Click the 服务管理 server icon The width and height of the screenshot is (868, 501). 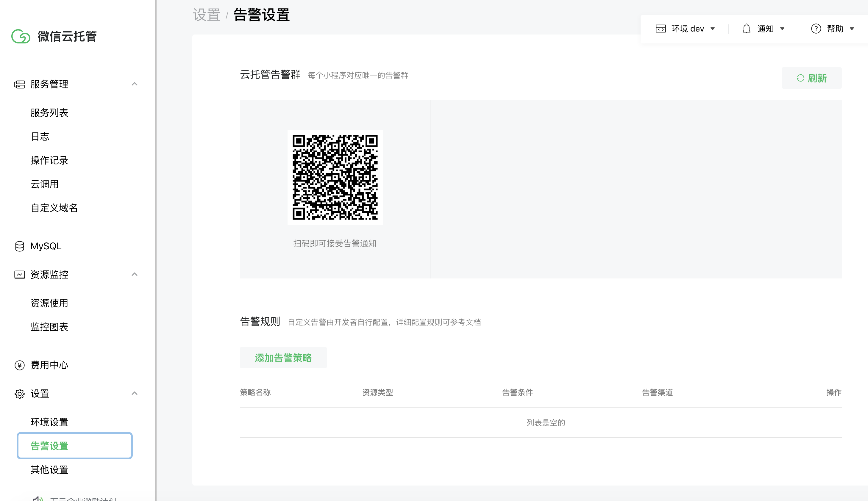click(19, 84)
